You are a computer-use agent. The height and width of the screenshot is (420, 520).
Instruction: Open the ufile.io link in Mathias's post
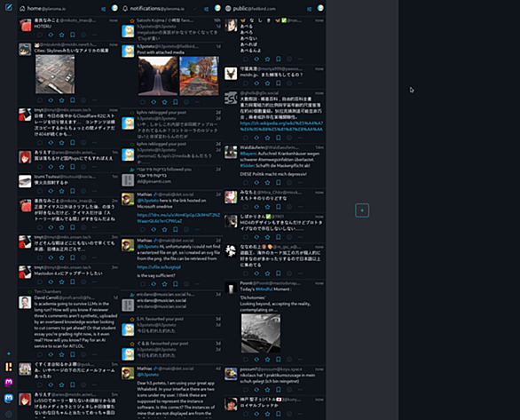(159, 266)
